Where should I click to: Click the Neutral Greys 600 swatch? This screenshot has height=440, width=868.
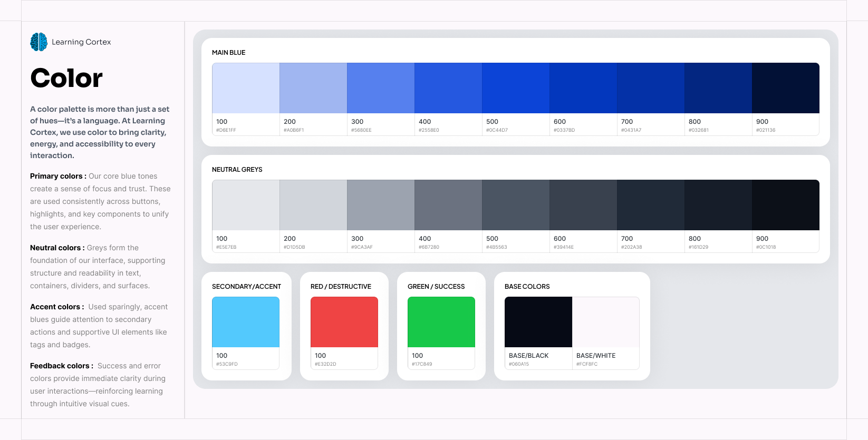point(583,205)
